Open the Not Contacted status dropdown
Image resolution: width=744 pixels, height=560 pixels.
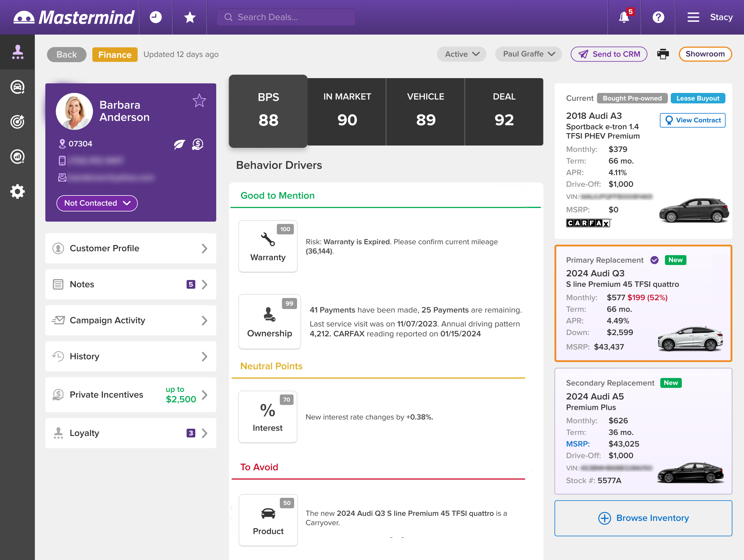tap(97, 203)
